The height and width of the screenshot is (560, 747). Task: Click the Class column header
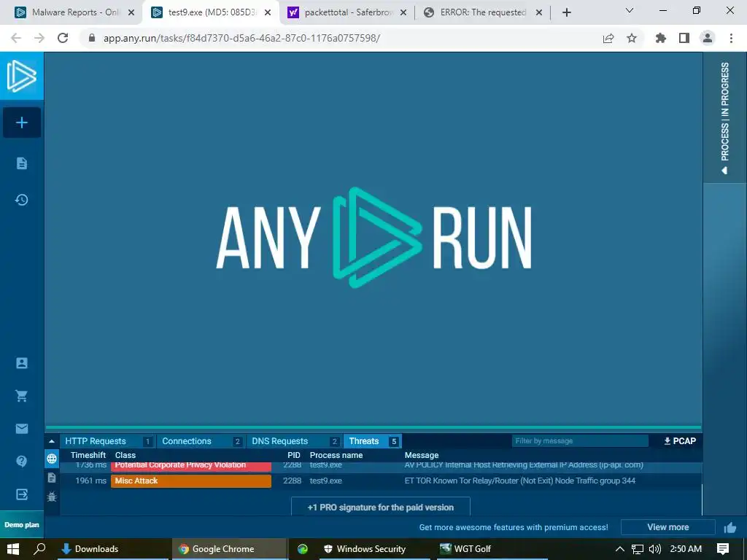tap(125, 455)
